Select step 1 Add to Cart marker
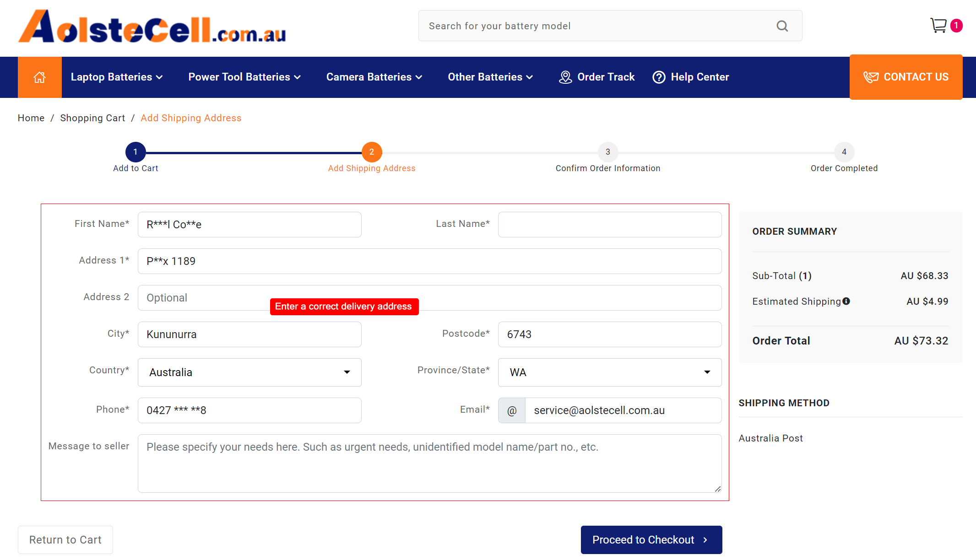 [136, 152]
